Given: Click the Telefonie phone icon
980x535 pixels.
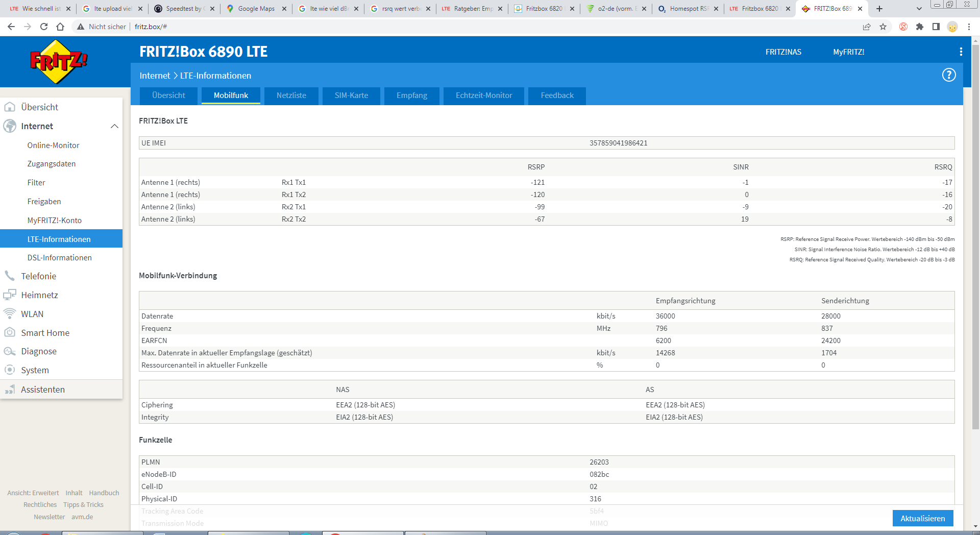Looking at the screenshot, I should (x=10, y=276).
